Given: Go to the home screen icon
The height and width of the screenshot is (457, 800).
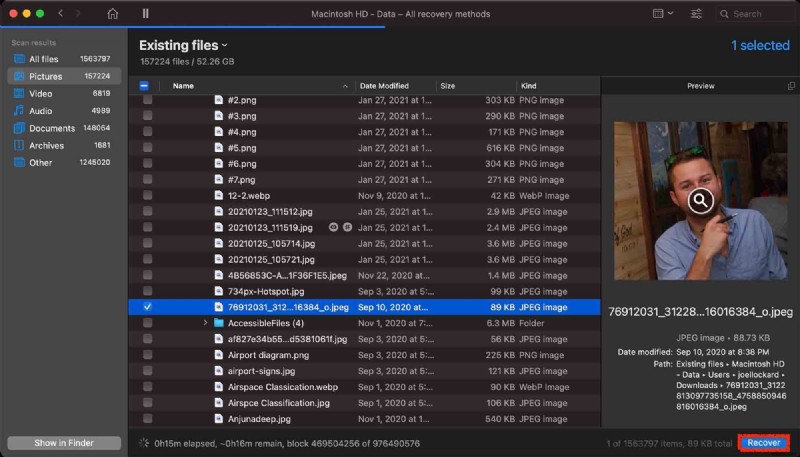Looking at the screenshot, I should click(113, 14).
